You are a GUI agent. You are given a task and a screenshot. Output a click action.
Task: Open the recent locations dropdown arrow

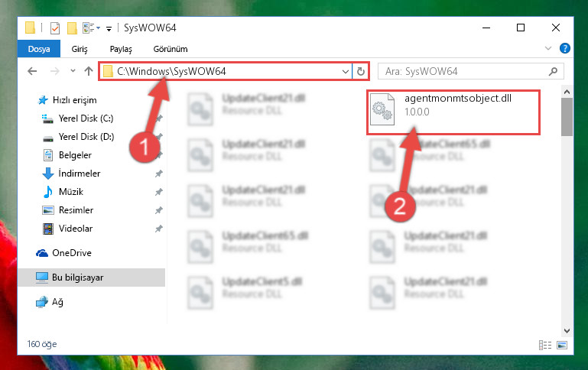(73, 71)
